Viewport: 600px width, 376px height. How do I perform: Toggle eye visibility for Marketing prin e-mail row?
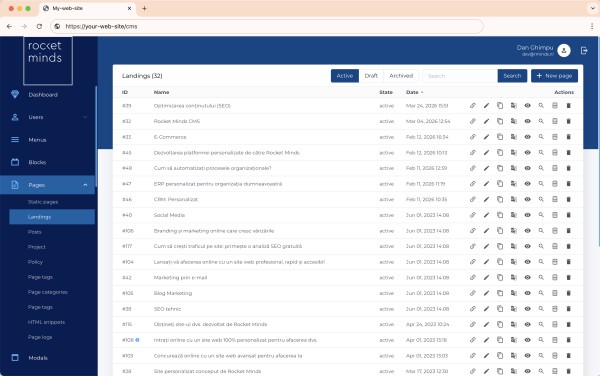click(528, 277)
